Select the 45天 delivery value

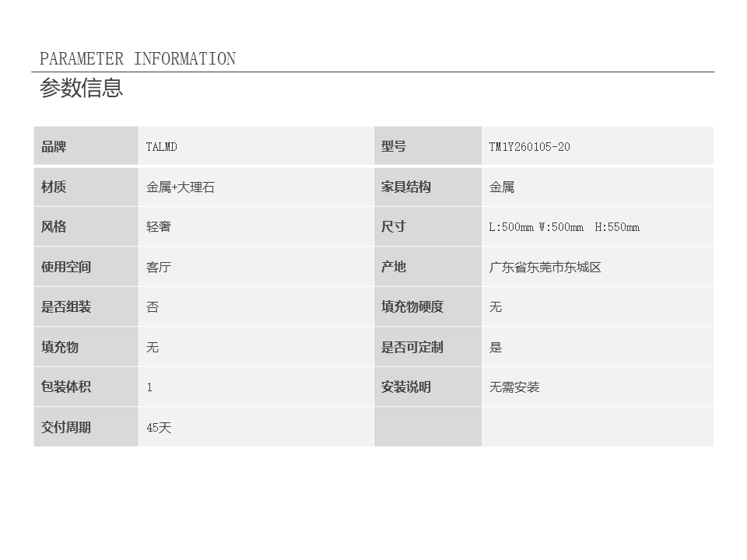159,427
